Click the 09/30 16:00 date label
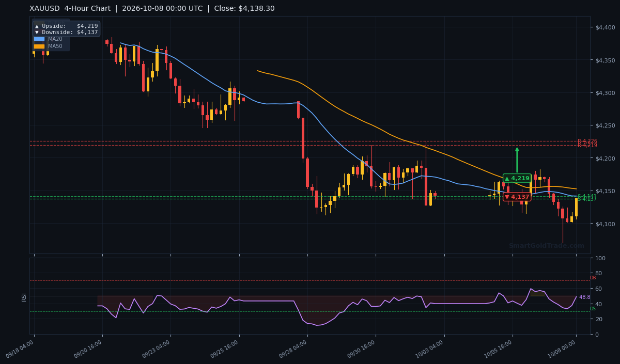 click(x=362, y=349)
